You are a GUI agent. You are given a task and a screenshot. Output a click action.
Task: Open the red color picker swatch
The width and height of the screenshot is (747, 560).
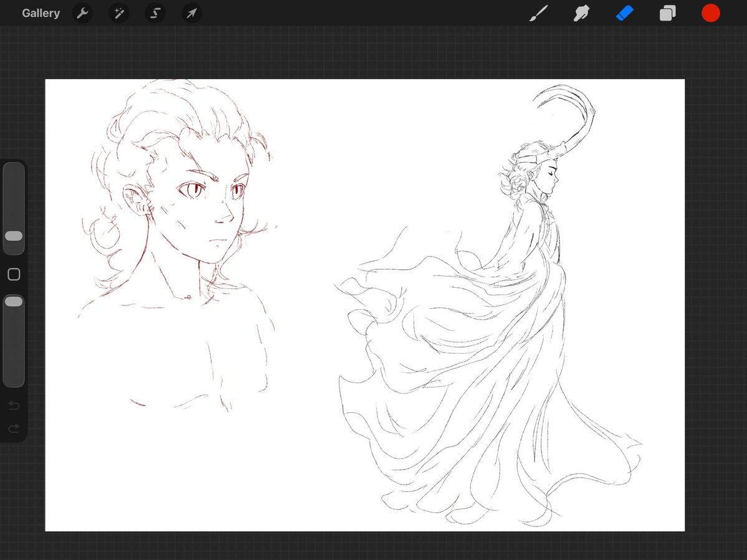click(x=710, y=13)
